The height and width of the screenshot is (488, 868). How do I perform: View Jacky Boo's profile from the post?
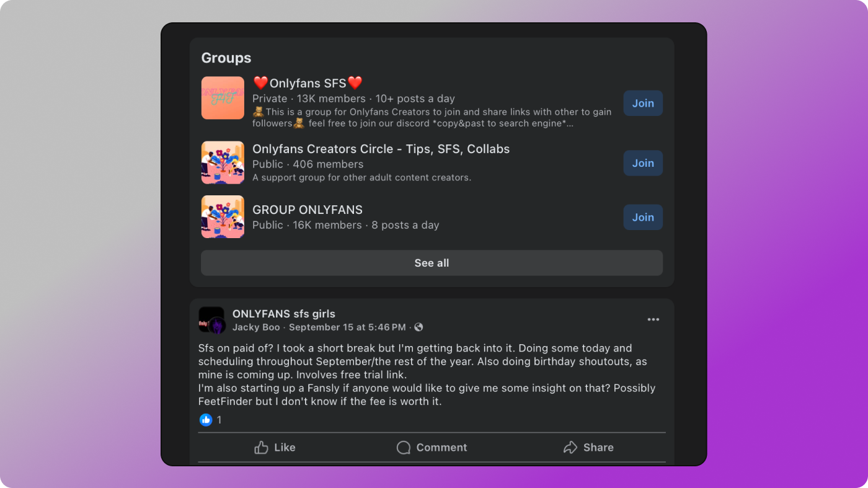click(x=256, y=327)
